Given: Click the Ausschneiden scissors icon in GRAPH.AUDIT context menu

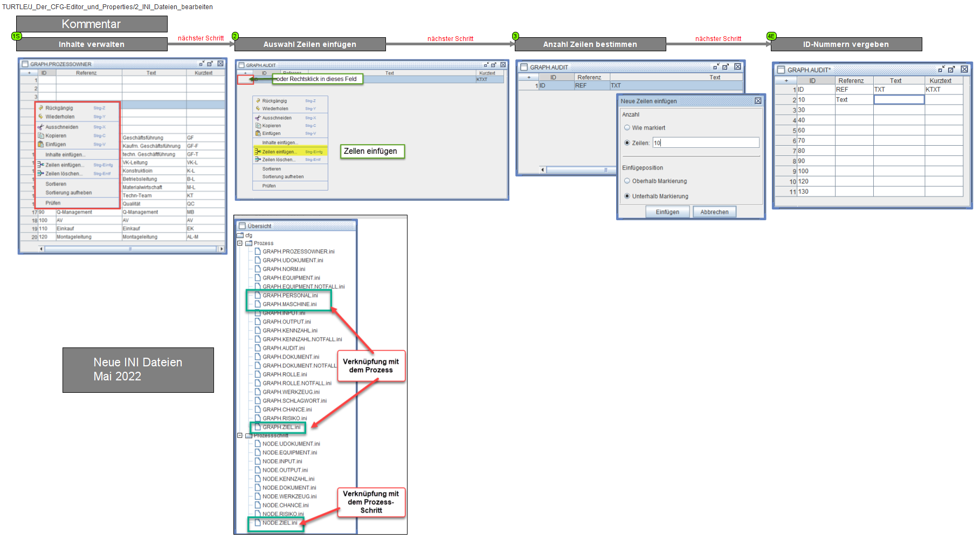Looking at the screenshot, I should [258, 118].
